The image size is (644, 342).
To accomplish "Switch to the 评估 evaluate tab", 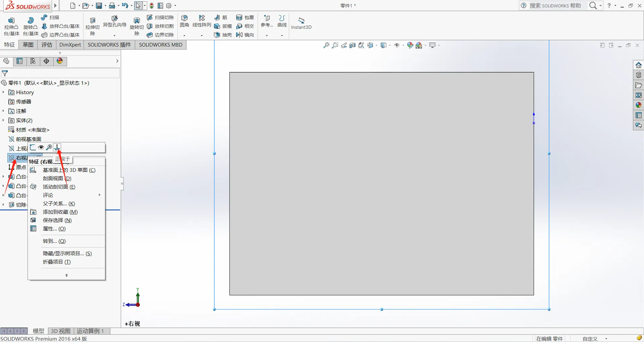I will (47, 45).
